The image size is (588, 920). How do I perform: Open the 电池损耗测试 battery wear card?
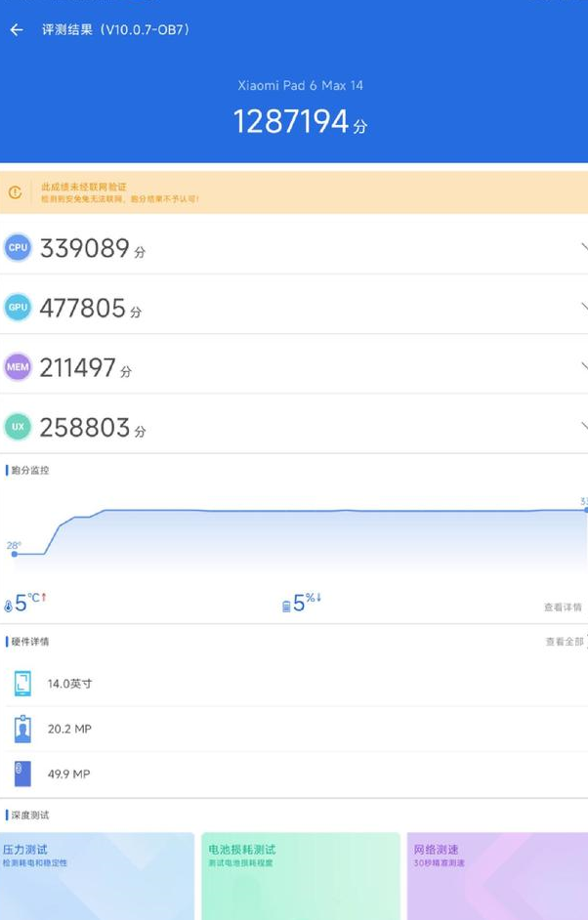click(301, 875)
